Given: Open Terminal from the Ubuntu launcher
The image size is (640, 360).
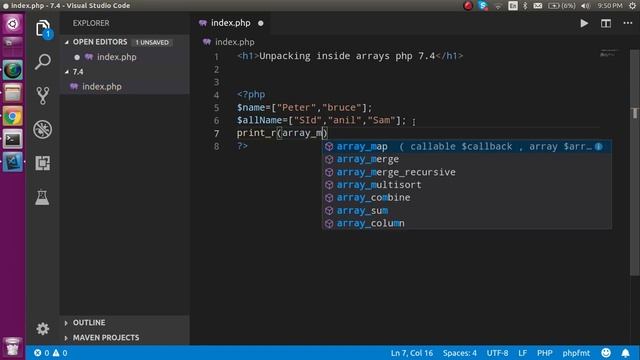Looking at the screenshot, I should pos(13,140).
